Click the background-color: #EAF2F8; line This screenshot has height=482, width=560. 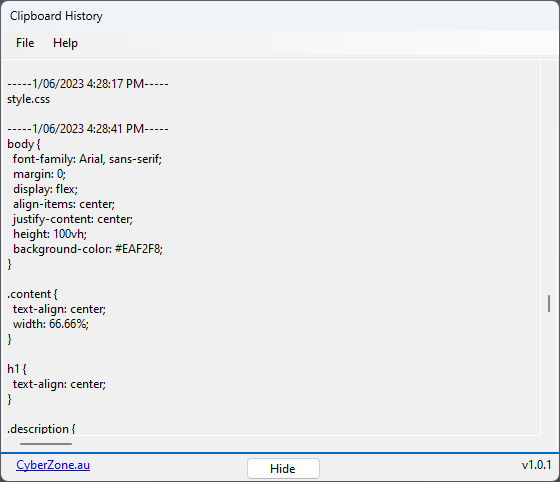pyautogui.click(x=88, y=249)
